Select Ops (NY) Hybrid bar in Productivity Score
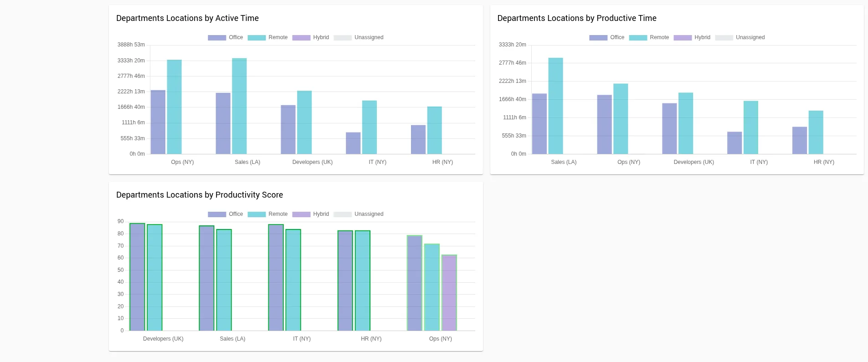 coord(449,293)
